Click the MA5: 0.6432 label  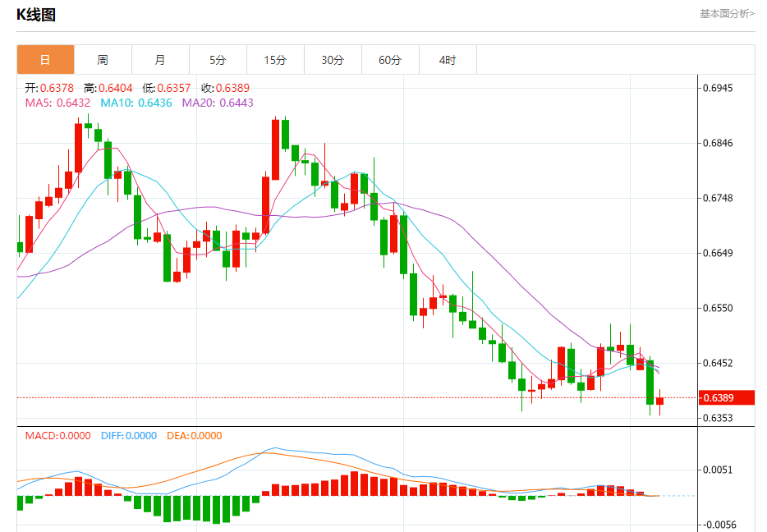click(57, 103)
